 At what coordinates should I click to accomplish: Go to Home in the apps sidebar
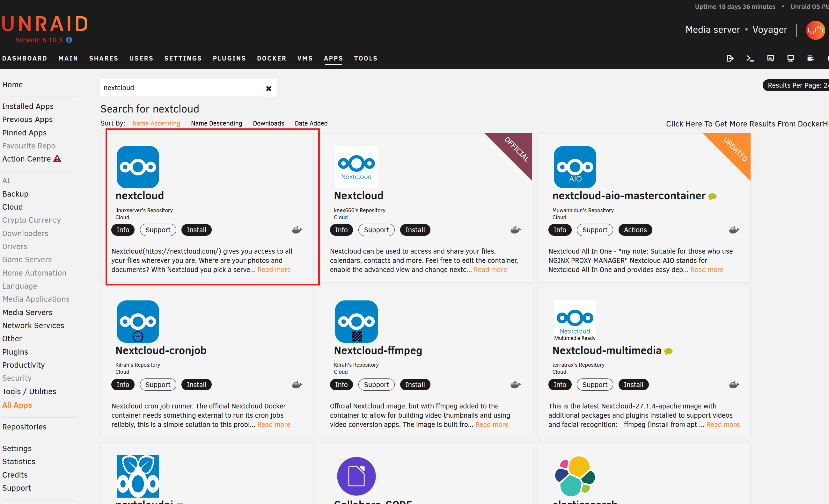(x=12, y=85)
